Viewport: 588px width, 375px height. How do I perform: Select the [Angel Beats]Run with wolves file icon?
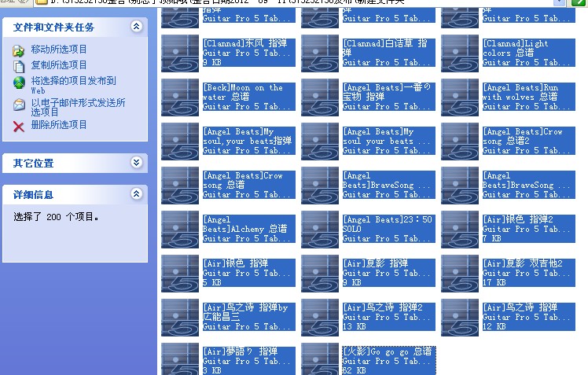tap(460, 97)
